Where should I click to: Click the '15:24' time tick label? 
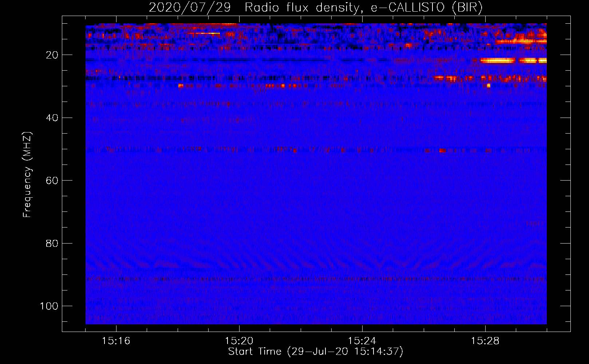coord(362,341)
